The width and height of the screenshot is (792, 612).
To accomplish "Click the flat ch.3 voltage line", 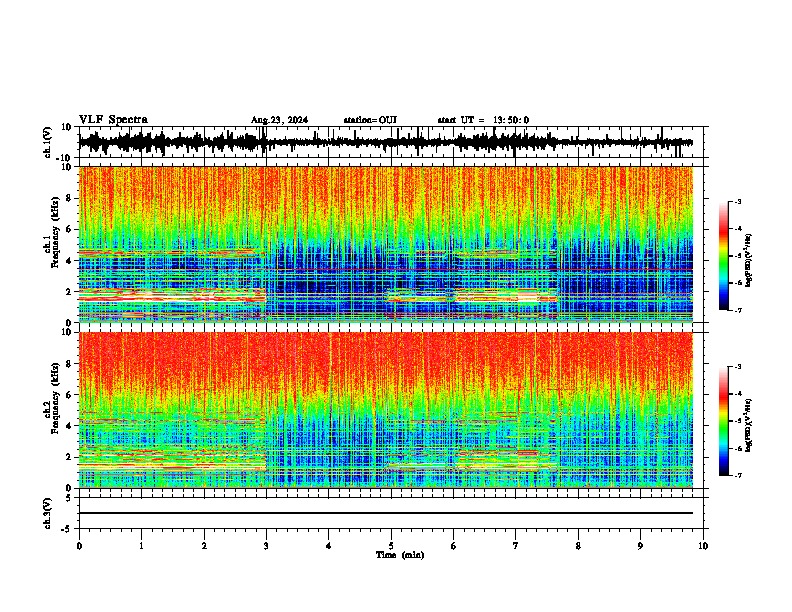I will [385, 513].
